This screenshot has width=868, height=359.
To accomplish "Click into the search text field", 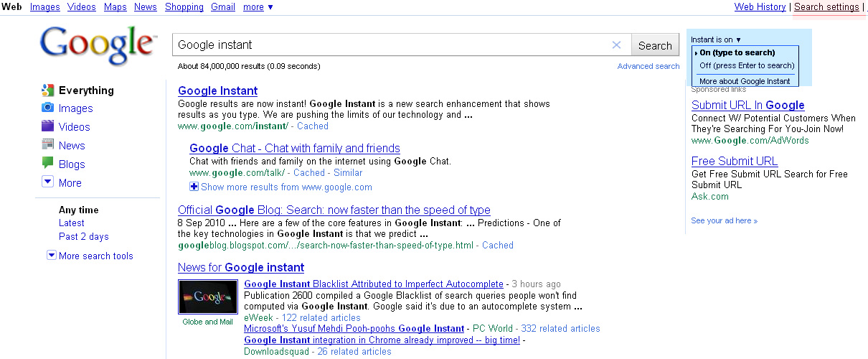I will pyautogui.click(x=387, y=45).
